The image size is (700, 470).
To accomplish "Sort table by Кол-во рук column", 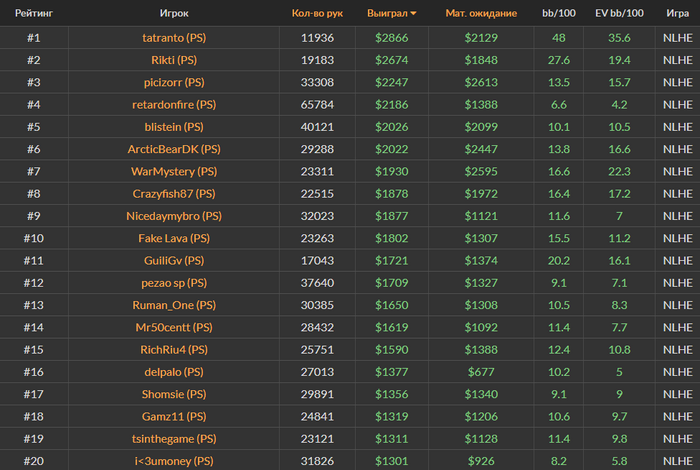I will tap(317, 13).
